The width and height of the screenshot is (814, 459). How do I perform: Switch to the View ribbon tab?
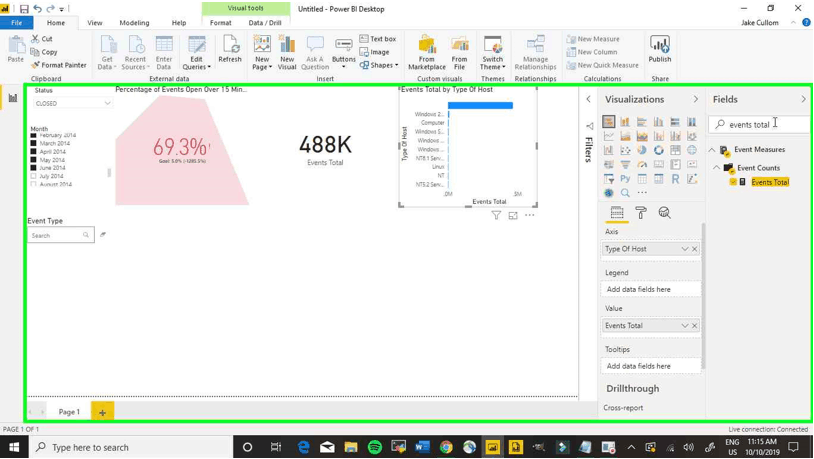pos(94,23)
